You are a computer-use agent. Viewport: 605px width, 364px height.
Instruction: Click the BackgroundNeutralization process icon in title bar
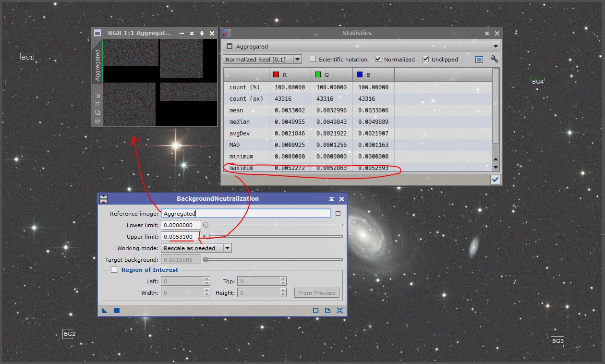(x=103, y=198)
